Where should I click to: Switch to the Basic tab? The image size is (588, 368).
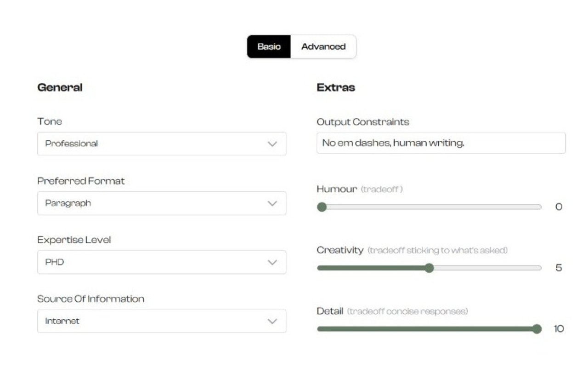click(269, 46)
